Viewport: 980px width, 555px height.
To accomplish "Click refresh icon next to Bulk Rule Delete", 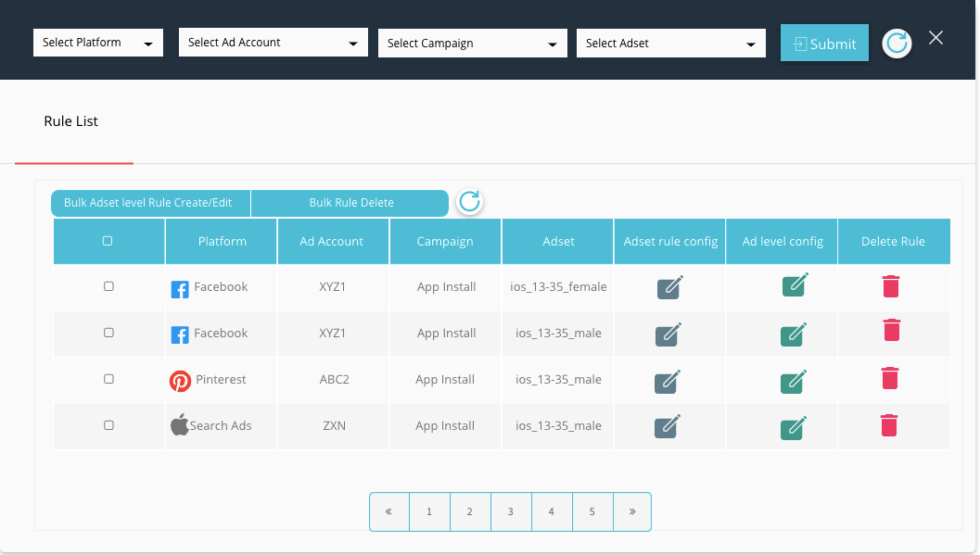I will 470,202.
